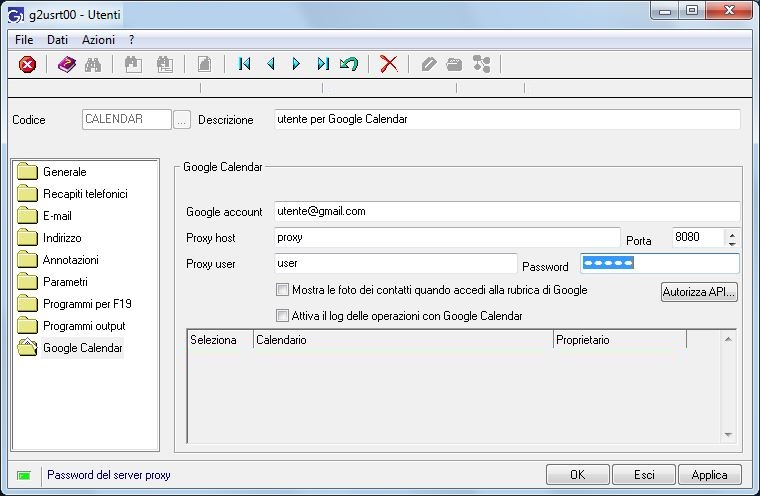760x496 pixels.
Task: Click the Descrizione text field
Action: click(x=507, y=119)
